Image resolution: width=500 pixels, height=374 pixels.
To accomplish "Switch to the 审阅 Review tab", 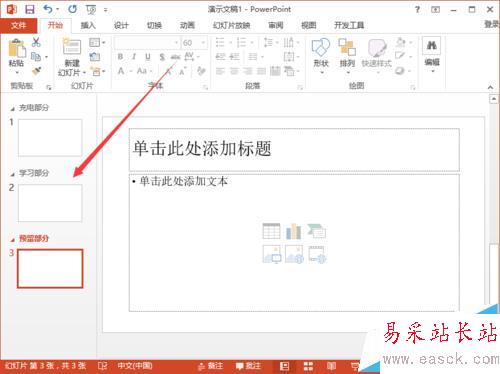I will [276, 25].
